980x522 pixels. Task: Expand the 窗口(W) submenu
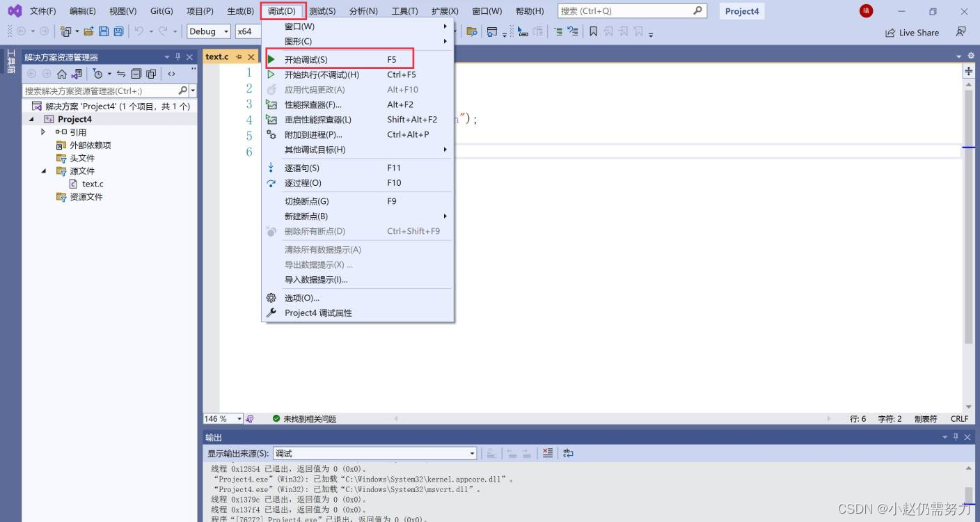pos(358,26)
